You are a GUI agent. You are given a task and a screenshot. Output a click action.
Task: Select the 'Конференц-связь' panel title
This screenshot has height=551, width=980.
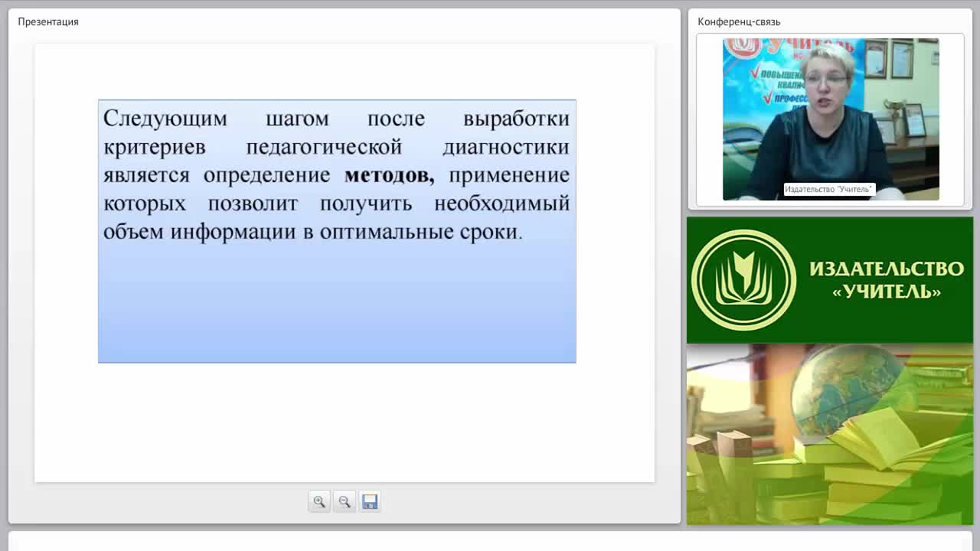pyautogui.click(x=739, y=21)
